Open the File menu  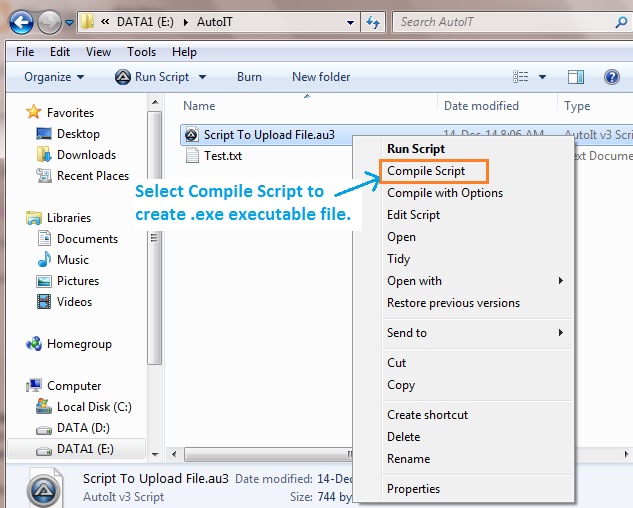[25, 52]
